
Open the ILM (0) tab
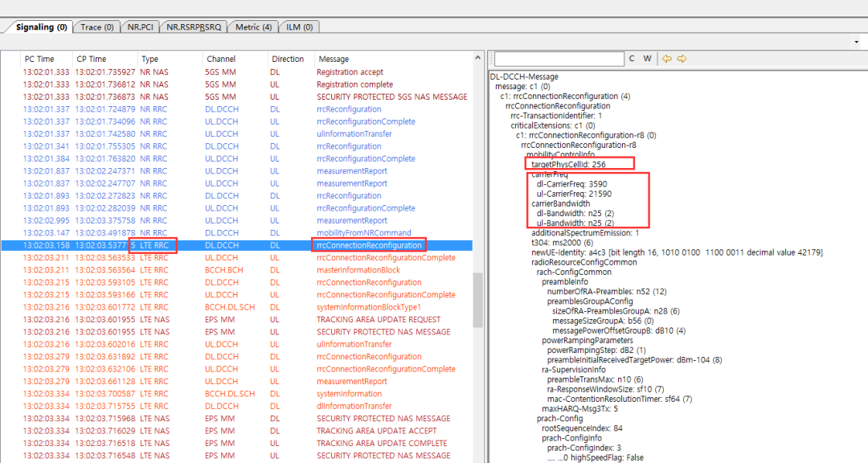300,27
